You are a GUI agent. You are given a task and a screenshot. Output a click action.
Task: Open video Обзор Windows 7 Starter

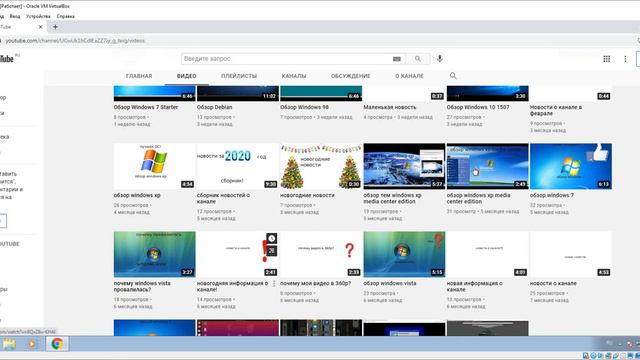click(146, 107)
